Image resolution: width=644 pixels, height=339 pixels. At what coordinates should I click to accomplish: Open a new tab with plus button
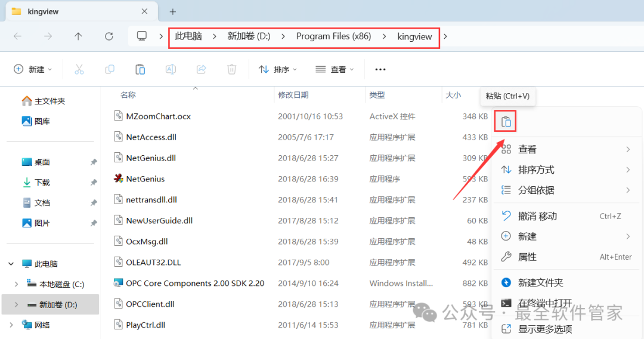(x=173, y=11)
